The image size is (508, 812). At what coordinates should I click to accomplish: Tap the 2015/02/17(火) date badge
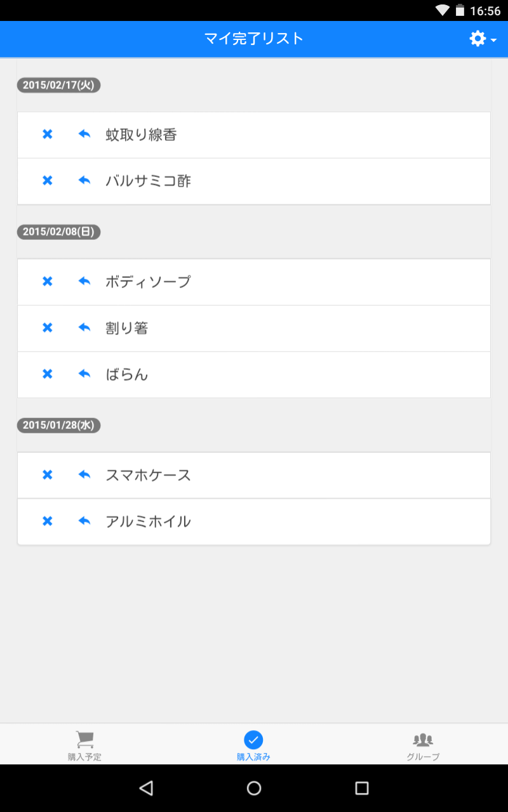click(58, 85)
